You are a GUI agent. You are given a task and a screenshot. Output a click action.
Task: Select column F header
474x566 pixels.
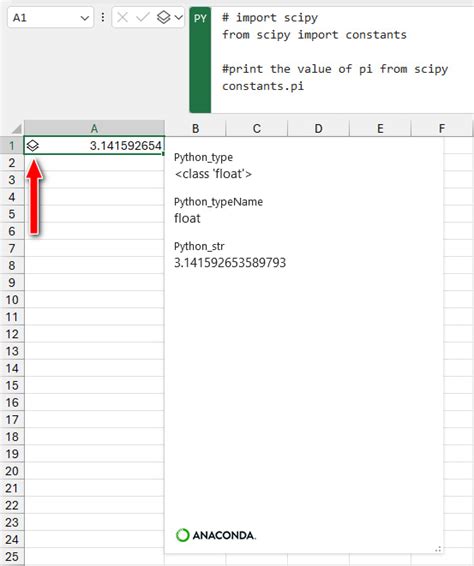tap(442, 129)
